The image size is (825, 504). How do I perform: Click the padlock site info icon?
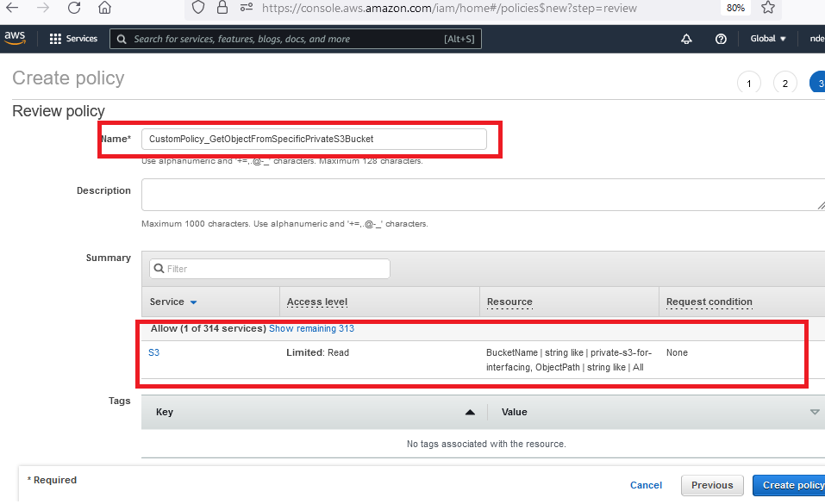tap(222, 8)
